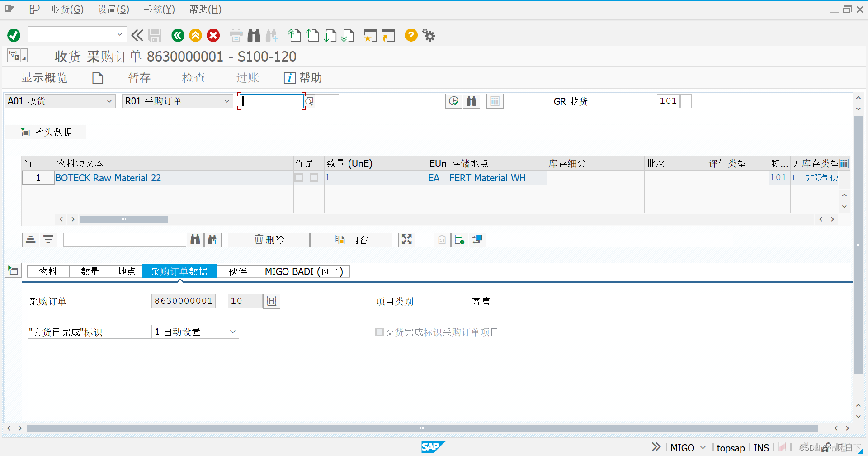Toggle the second (是) checkbox in item row
The width and height of the screenshot is (868, 456).
pyautogui.click(x=314, y=178)
